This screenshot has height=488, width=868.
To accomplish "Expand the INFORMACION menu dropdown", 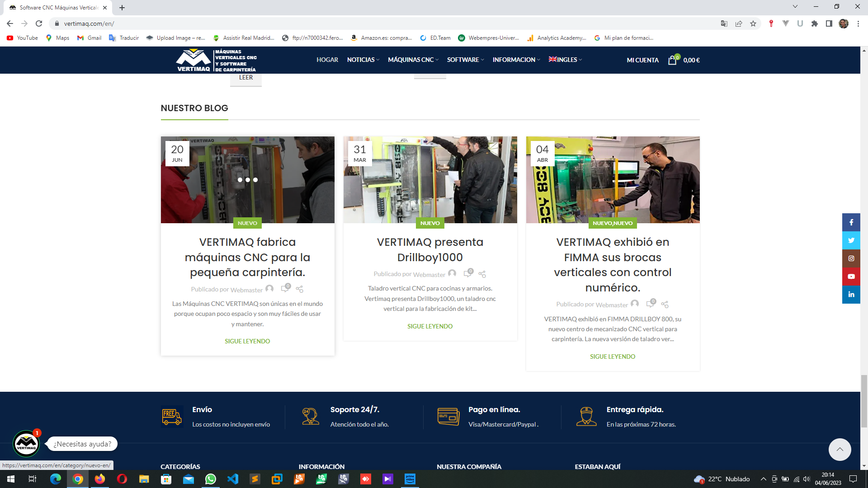I will tap(516, 60).
